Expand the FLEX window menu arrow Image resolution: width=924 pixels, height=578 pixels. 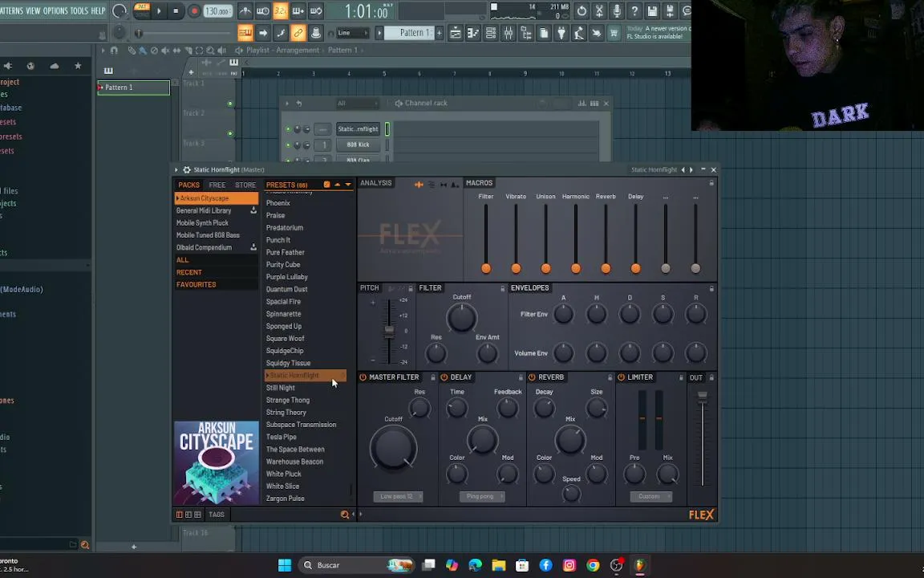176,170
